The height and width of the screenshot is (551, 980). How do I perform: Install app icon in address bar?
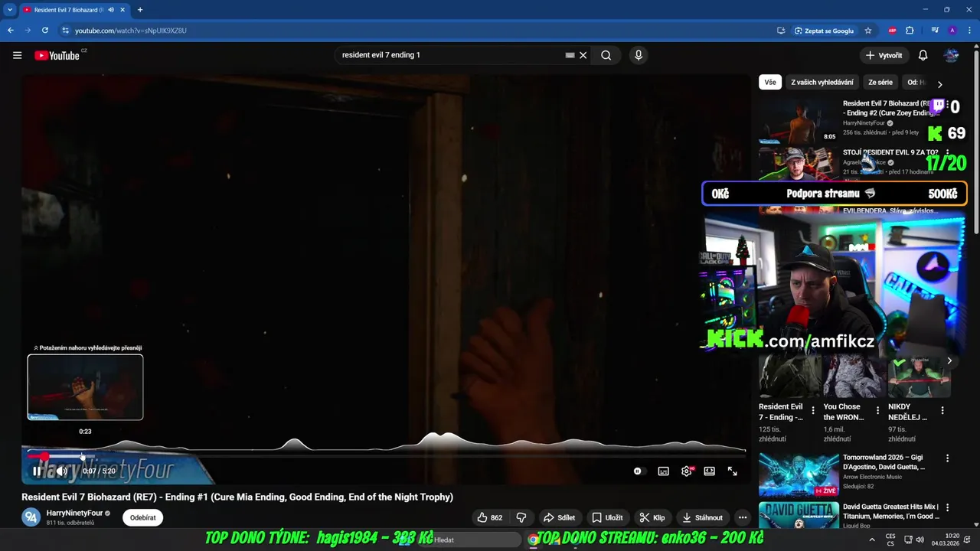point(781,31)
